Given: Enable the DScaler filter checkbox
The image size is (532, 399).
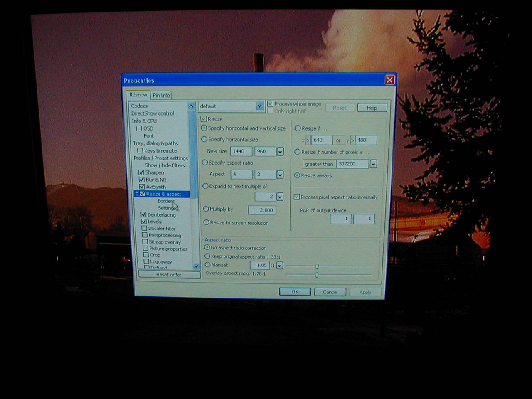Looking at the screenshot, I should (x=144, y=228).
